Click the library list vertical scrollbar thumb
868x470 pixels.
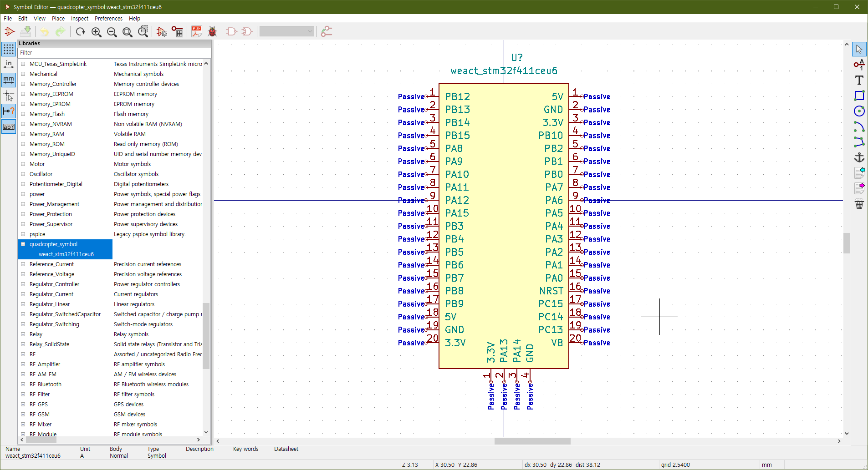[206, 336]
